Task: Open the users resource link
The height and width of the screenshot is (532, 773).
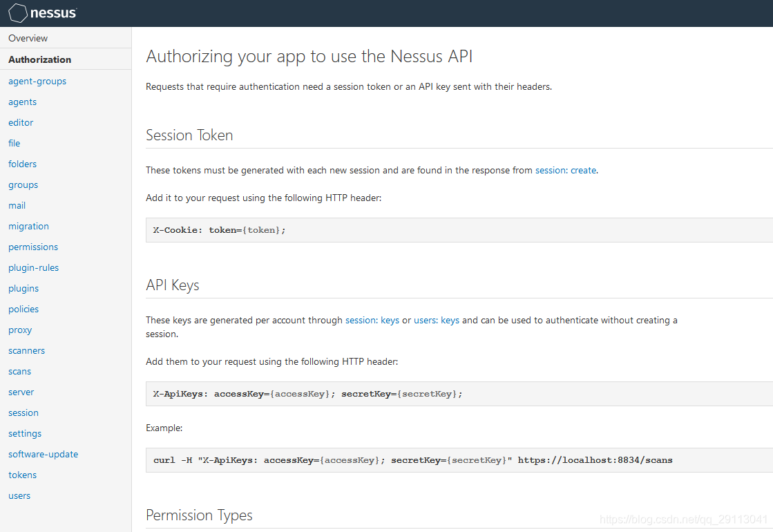Action: (19, 495)
